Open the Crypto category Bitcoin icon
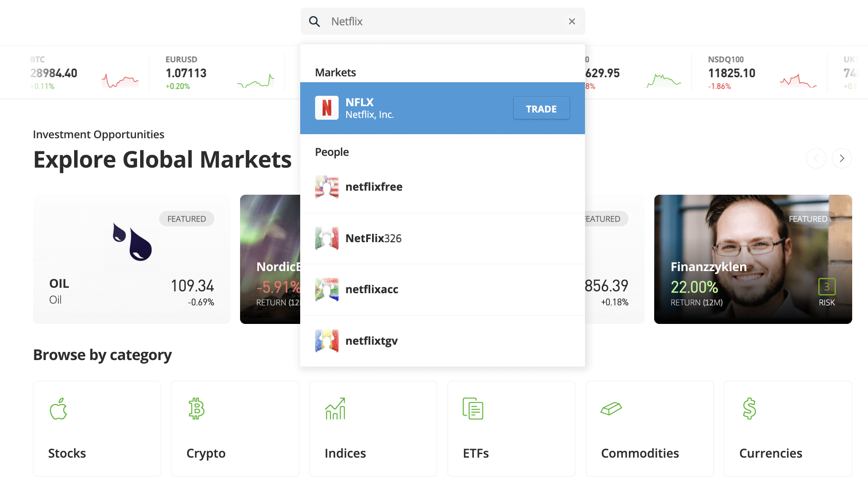Viewport: 868px width, 487px height. pyautogui.click(x=197, y=409)
